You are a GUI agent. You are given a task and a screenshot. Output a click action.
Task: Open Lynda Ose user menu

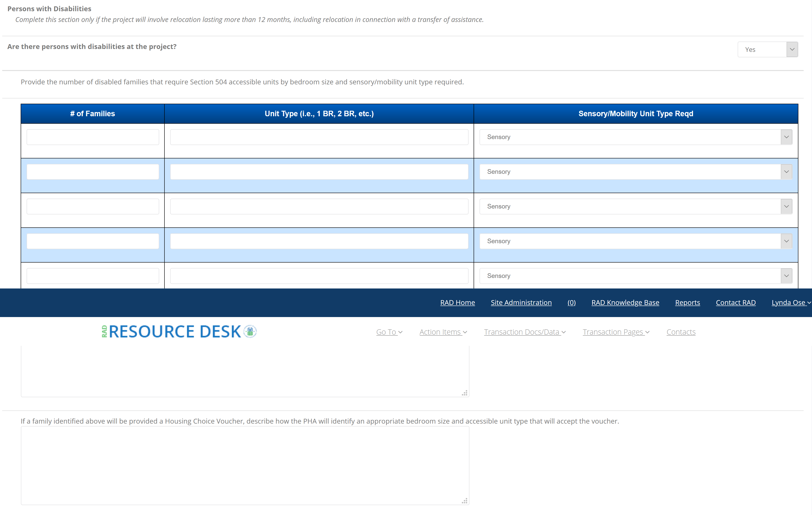click(790, 303)
